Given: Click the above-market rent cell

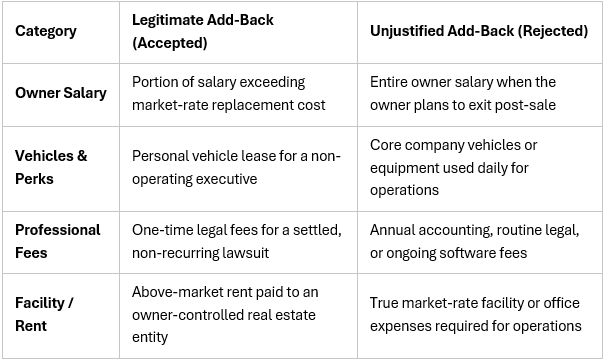Looking at the screenshot, I should coord(238,316).
